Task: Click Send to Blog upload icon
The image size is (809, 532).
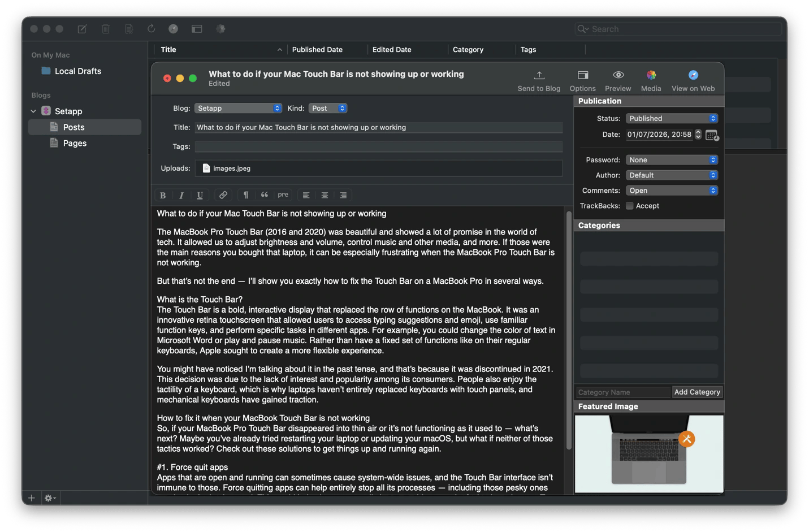Action: (x=539, y=75)
